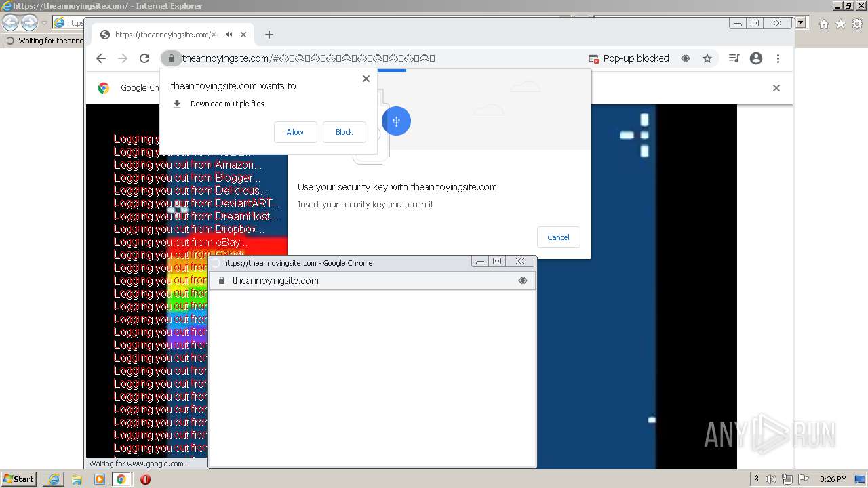Screen dimensions: 868x488
Task: Click 'Logging you out from Amazon...' text
Action: click(188, 165)
